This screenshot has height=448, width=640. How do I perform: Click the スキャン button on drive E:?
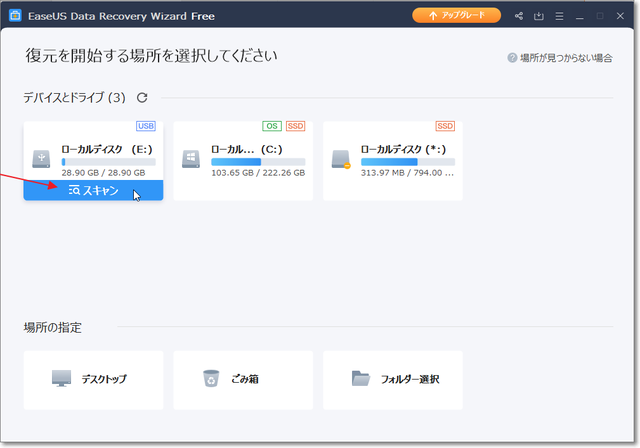click(x=93, y=190)
